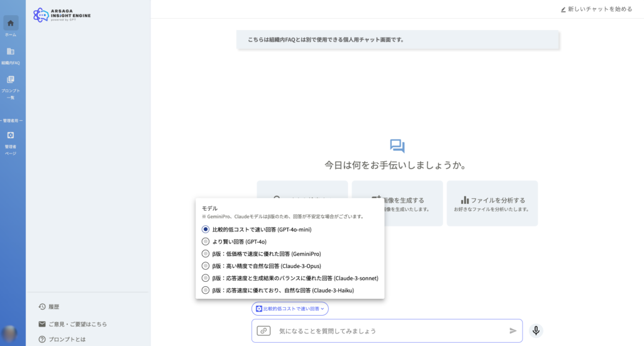Viewport: 644px width, 346px height.
Task: Click the microphone voice input icon
Action: [x=536, y=330]
